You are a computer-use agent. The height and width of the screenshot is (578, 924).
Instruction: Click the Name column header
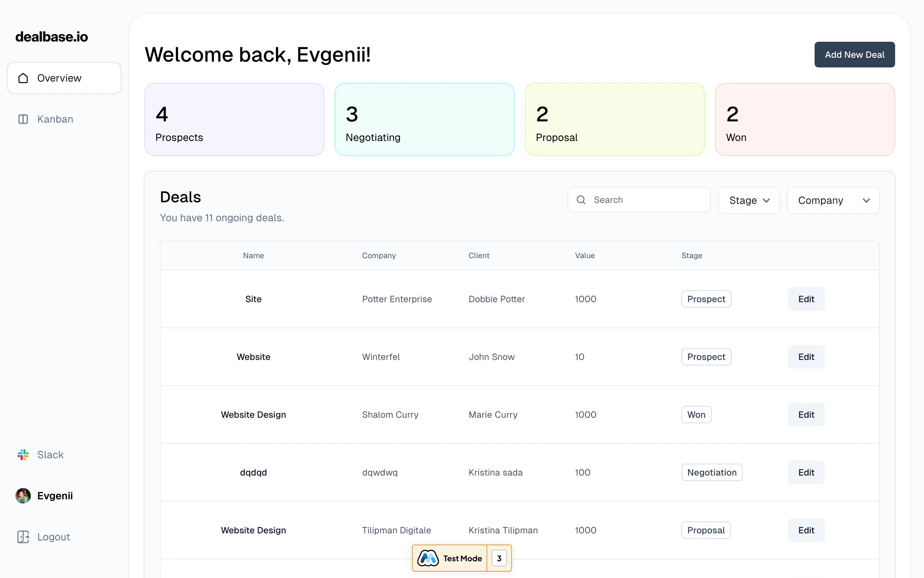[253, 255]
